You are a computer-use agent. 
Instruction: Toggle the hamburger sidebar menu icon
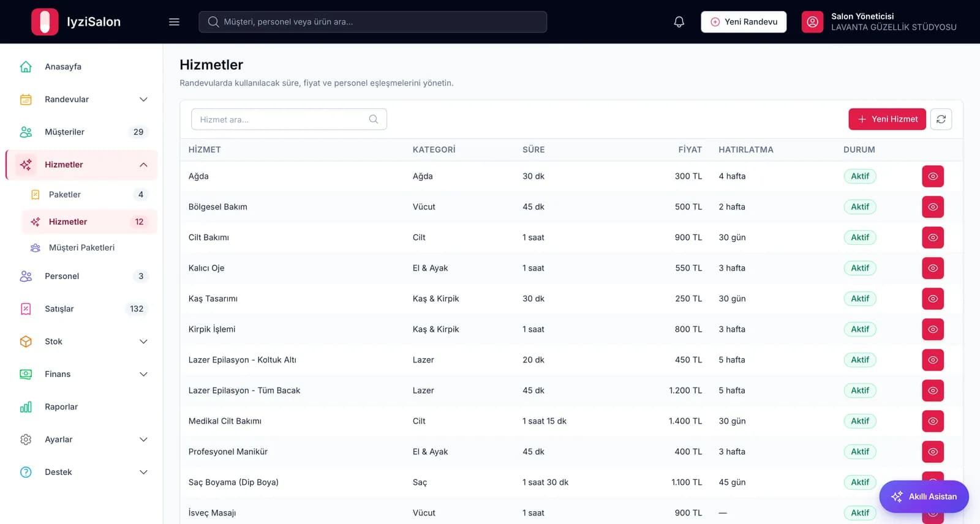coord(174,22)
